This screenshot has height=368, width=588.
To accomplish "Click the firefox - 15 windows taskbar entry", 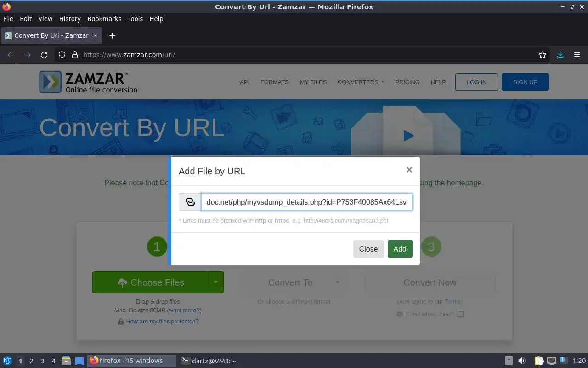I will click(131, 361).
